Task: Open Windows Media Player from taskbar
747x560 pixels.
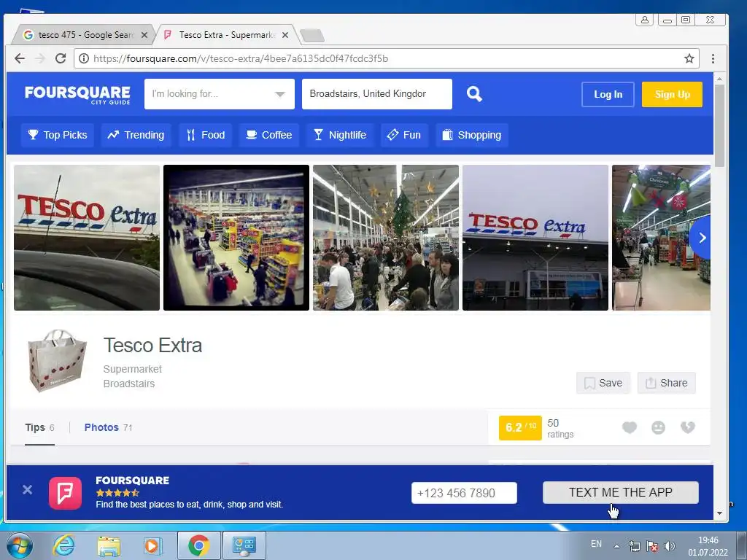Action: (152, 545)
